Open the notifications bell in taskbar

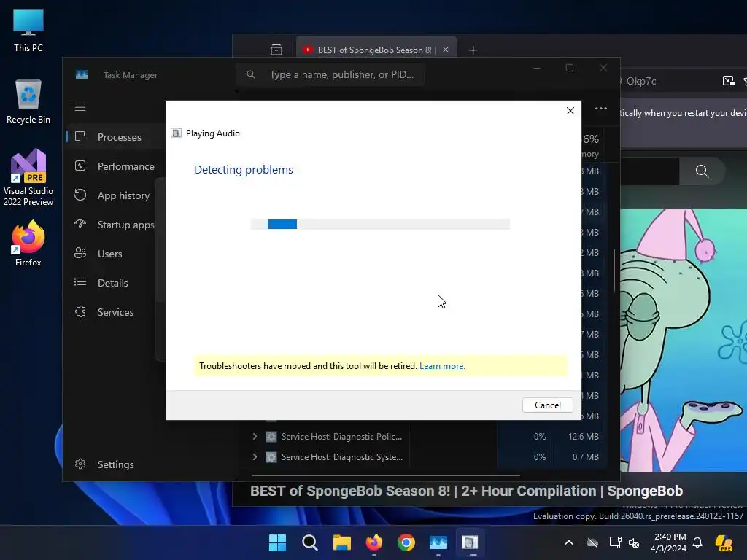pyautogui.click(x=697, y=542)
